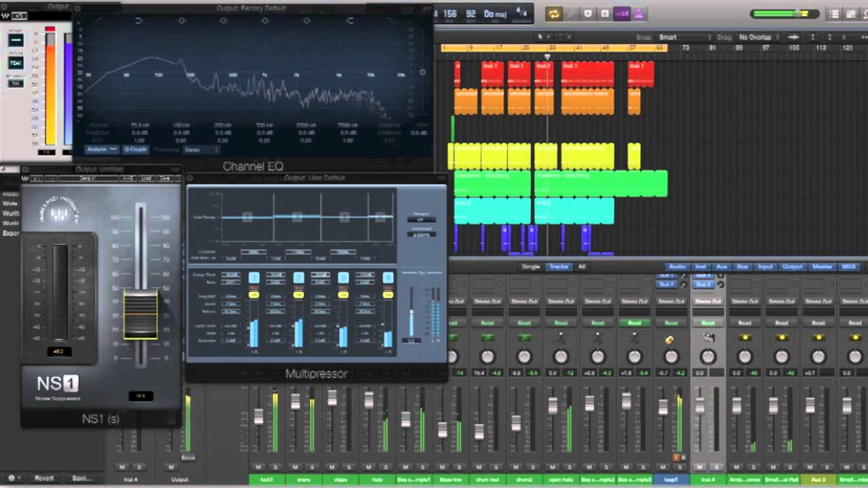Screen dimensions: 868x488
Task: Select Multipressor band 3 button
Action: click(343, 278)
